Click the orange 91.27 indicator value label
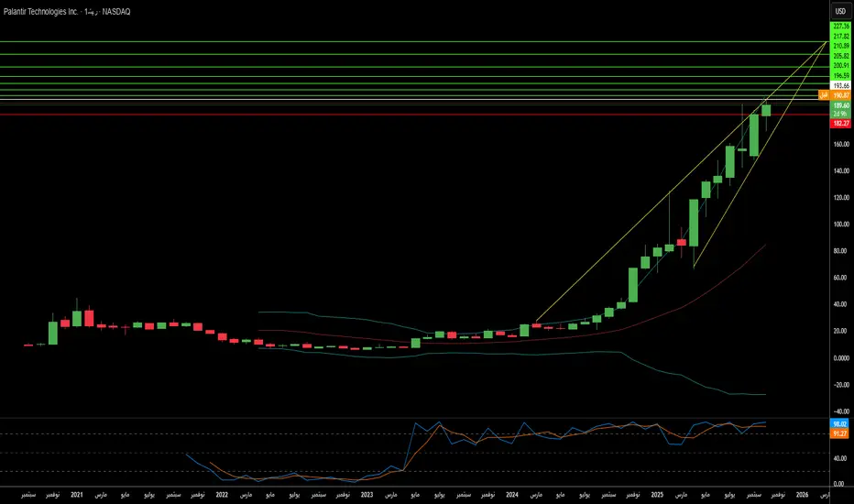The image size is (854, 504). tap(840, 433)
